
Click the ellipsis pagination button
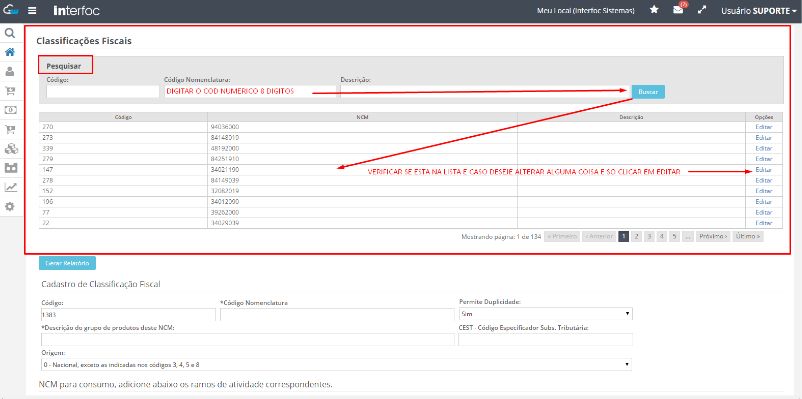pyautogui.click(x=688, y=236)
